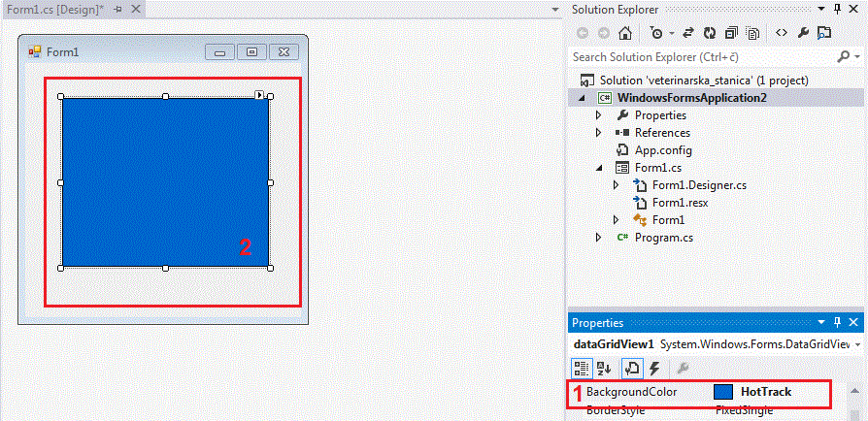868x421 pixels.
Task: Click the Search Solution Explorer field
Action: [x=709, y=57]
